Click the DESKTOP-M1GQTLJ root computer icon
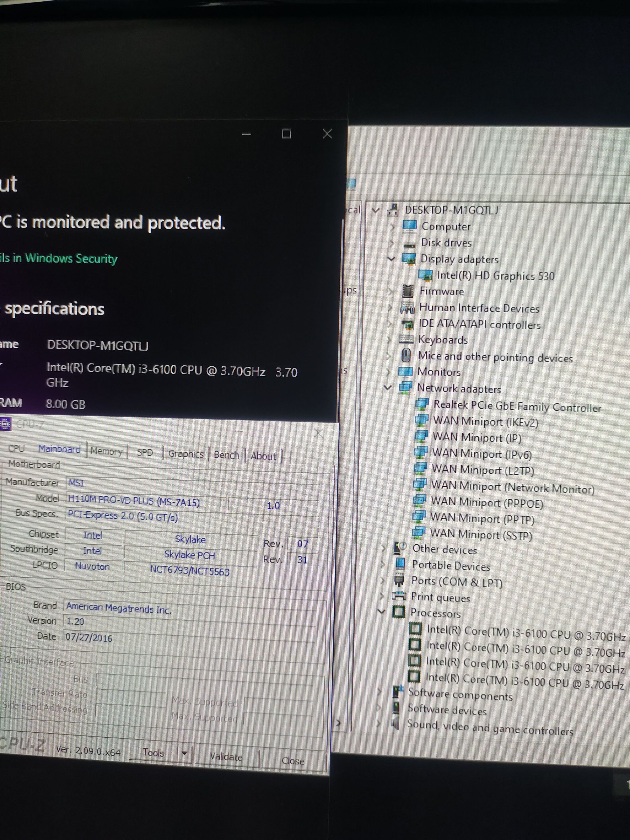Viewport: 630px width, 840px height. click(x=392, y=210)
